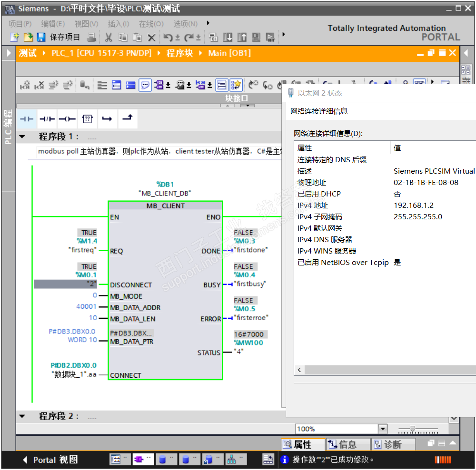Click the Redo arrow icon
The height and width of the screenshot is (470, 476).
pos(189,37)
